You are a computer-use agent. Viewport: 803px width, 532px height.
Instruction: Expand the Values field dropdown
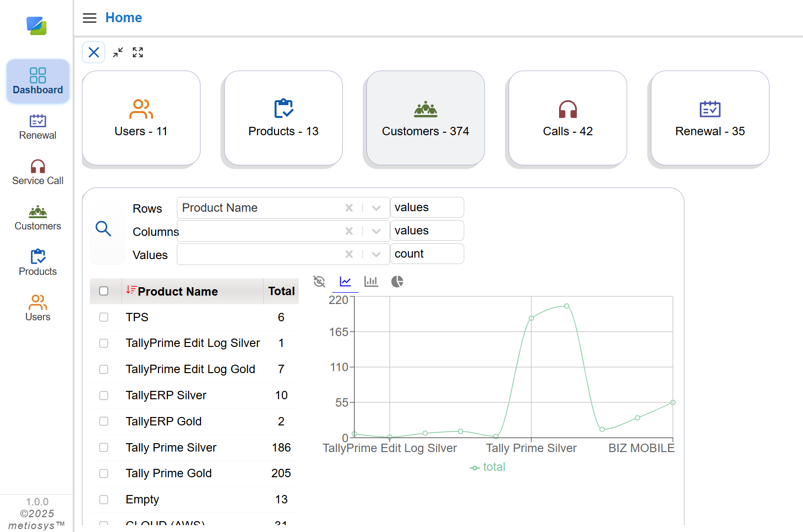376,254
